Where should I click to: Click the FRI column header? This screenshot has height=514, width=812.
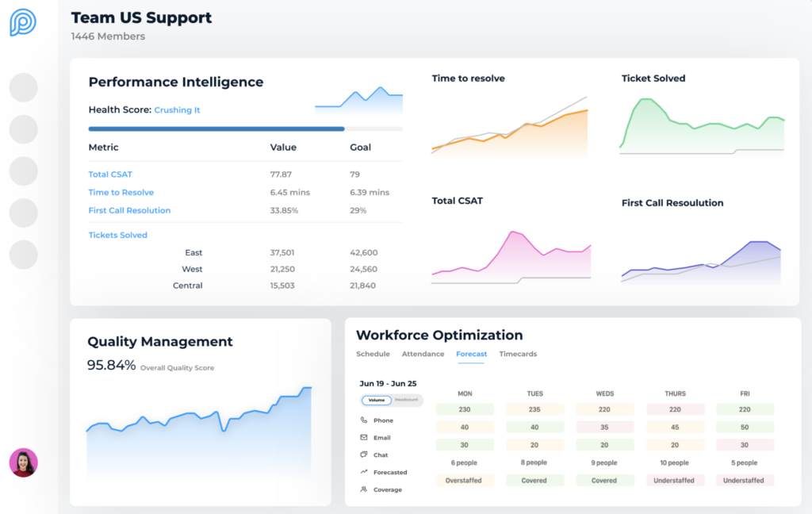(745, 393)
